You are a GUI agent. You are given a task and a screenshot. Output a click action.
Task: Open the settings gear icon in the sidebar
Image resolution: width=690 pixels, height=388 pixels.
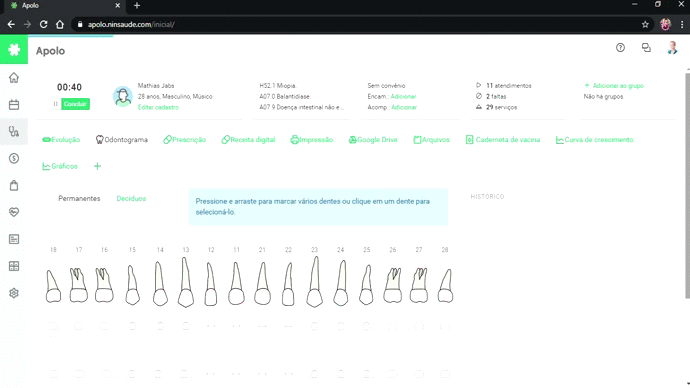tap(14, 293)
